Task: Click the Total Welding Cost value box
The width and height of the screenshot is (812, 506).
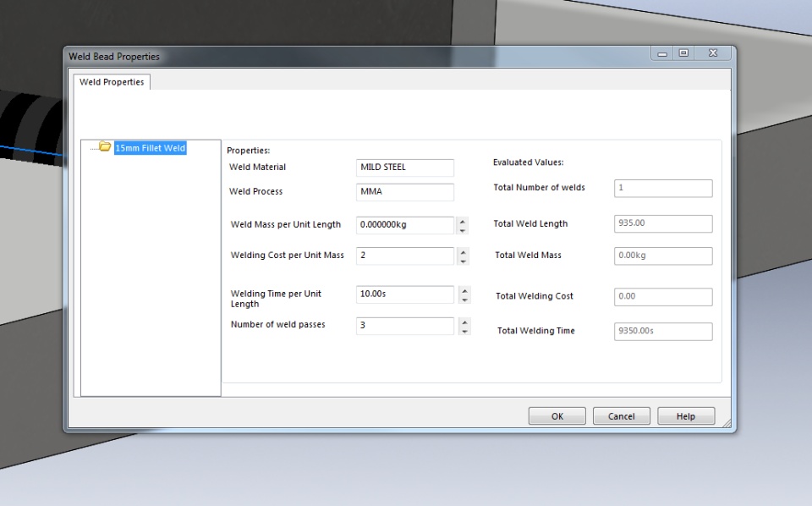Action: click(x=663, y=296)
